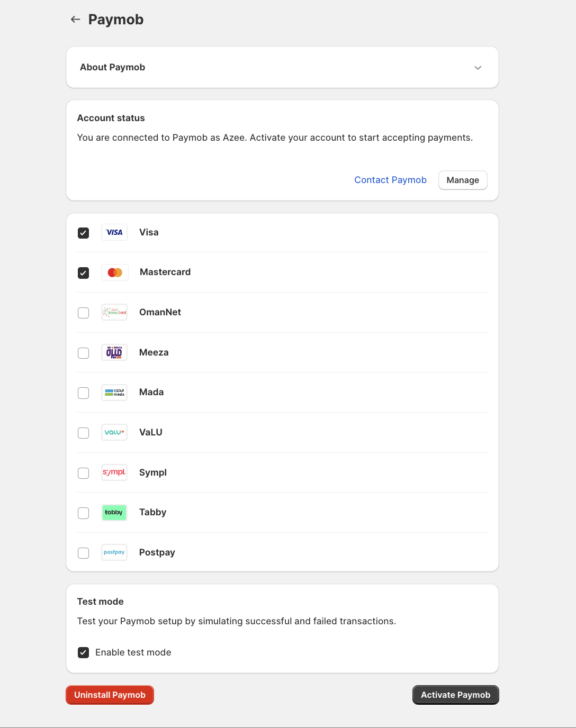Select the Sympl checkbox
Screen dimensions: 576x728
tap(84, 473)
